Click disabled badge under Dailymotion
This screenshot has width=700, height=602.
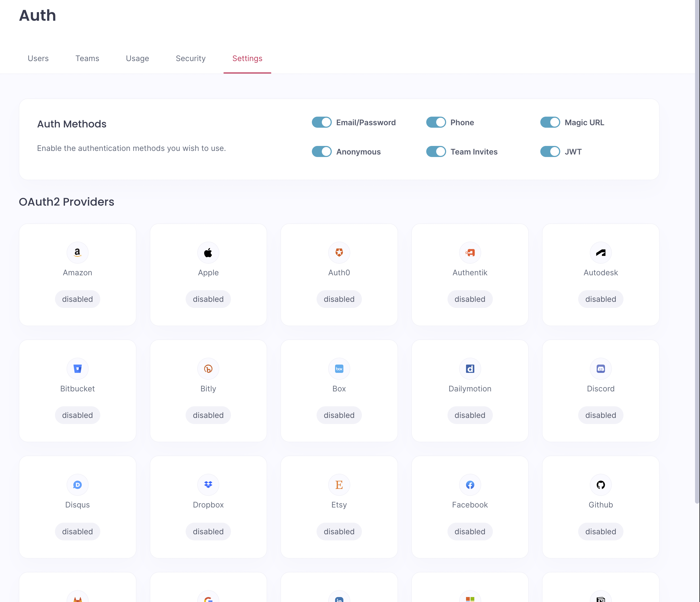point(470,415)
